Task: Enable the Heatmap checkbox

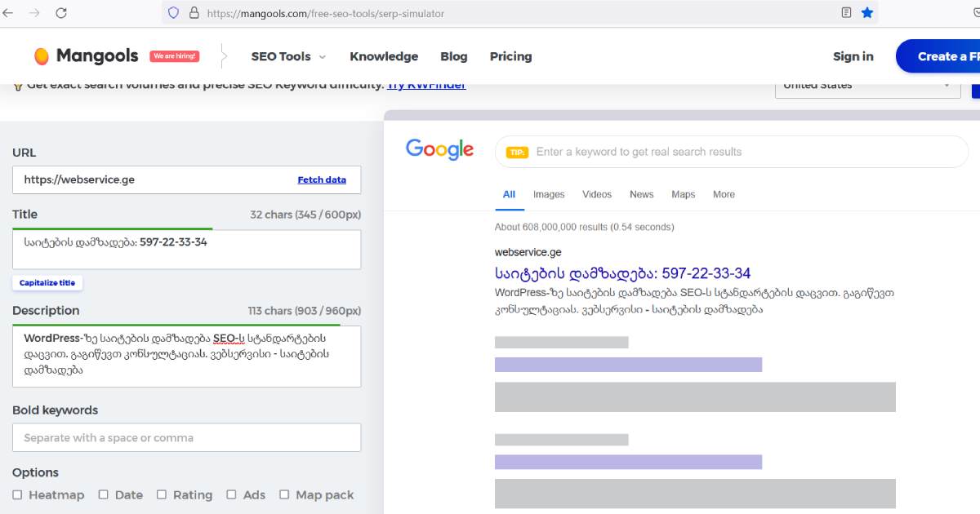Action: click(x=17, y=494)
